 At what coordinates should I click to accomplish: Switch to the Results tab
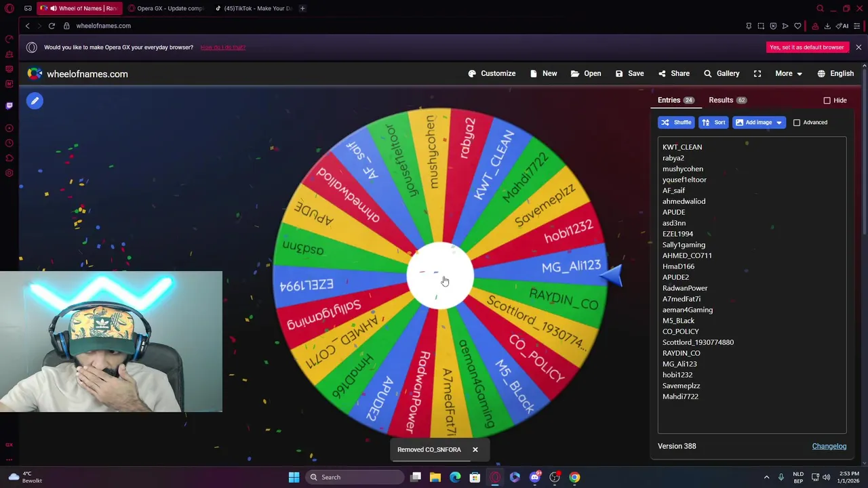point(728,100)
